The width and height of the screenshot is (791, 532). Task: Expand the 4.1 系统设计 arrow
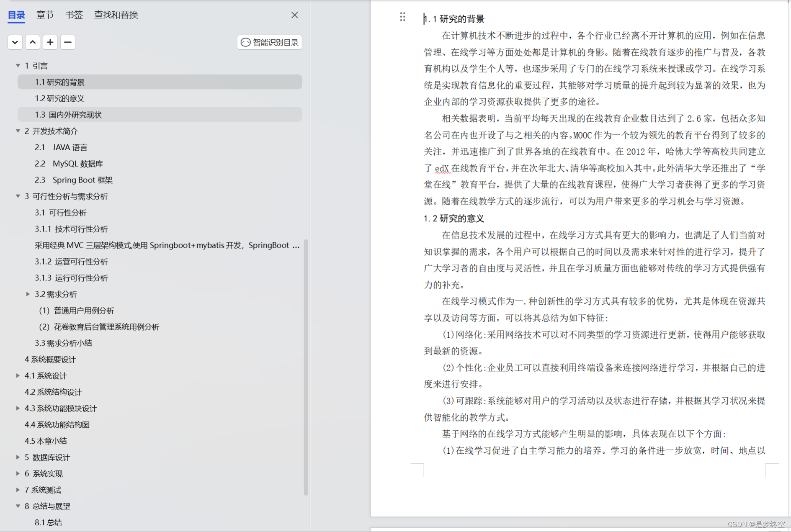(18, 376)
